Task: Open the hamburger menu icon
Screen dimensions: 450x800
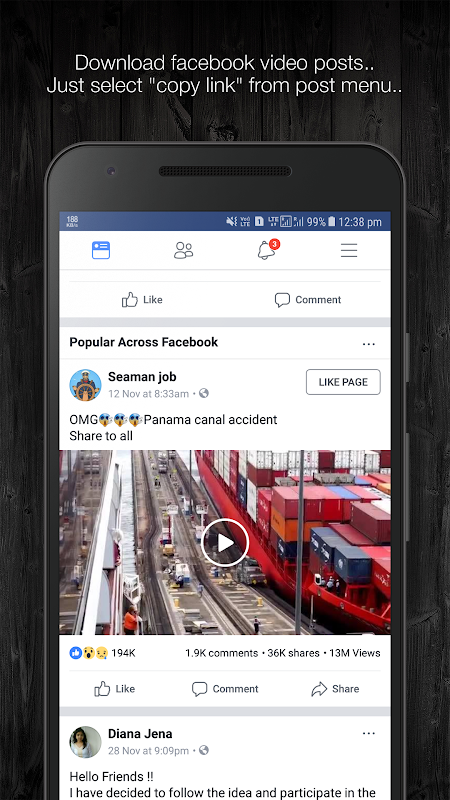Action: (349, 250)
